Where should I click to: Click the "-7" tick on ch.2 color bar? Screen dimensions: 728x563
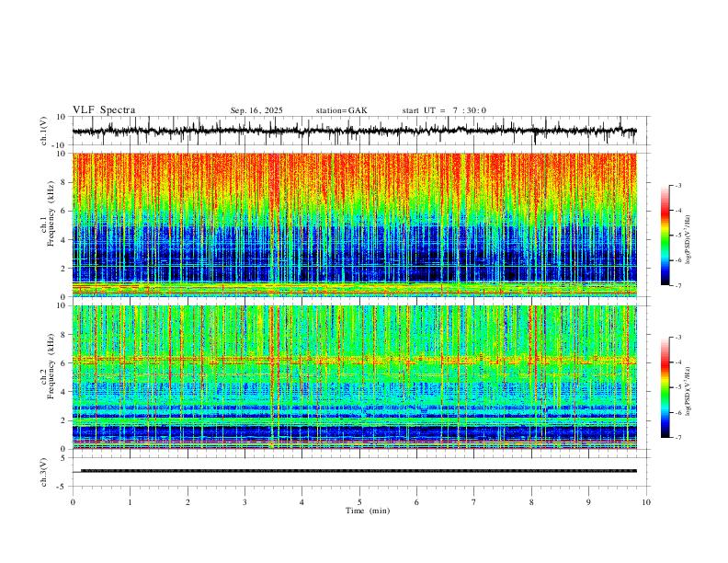point(678,438)
